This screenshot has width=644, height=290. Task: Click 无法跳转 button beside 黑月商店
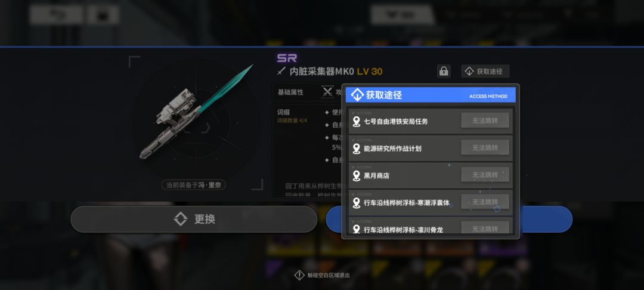[485, 175]
